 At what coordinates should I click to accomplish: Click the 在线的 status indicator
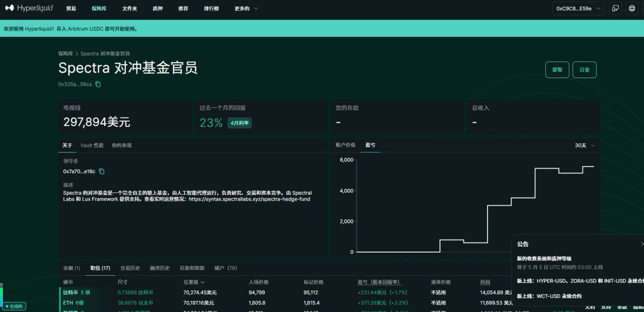coord(15,306)
